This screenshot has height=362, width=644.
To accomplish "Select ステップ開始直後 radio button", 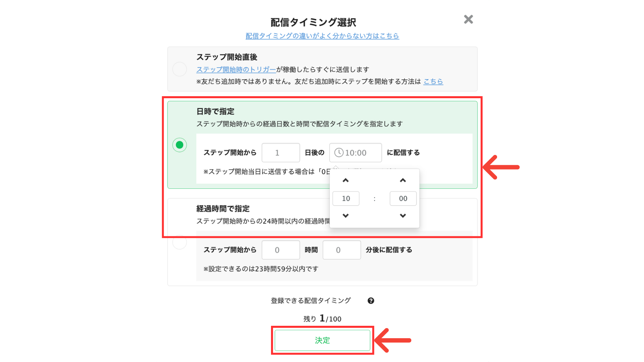I will 179,69.
